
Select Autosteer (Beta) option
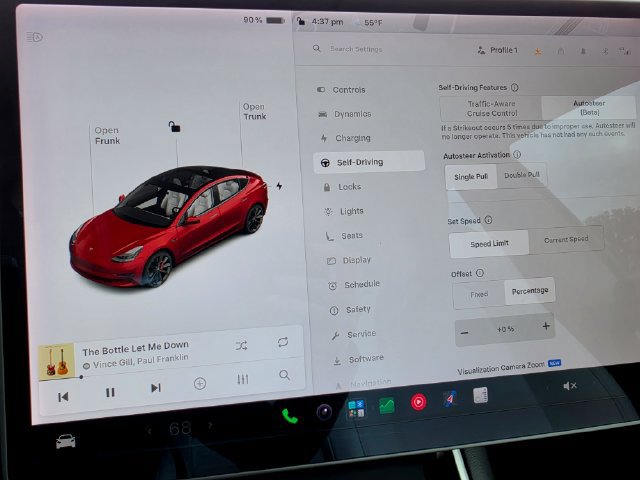point(589,107)
